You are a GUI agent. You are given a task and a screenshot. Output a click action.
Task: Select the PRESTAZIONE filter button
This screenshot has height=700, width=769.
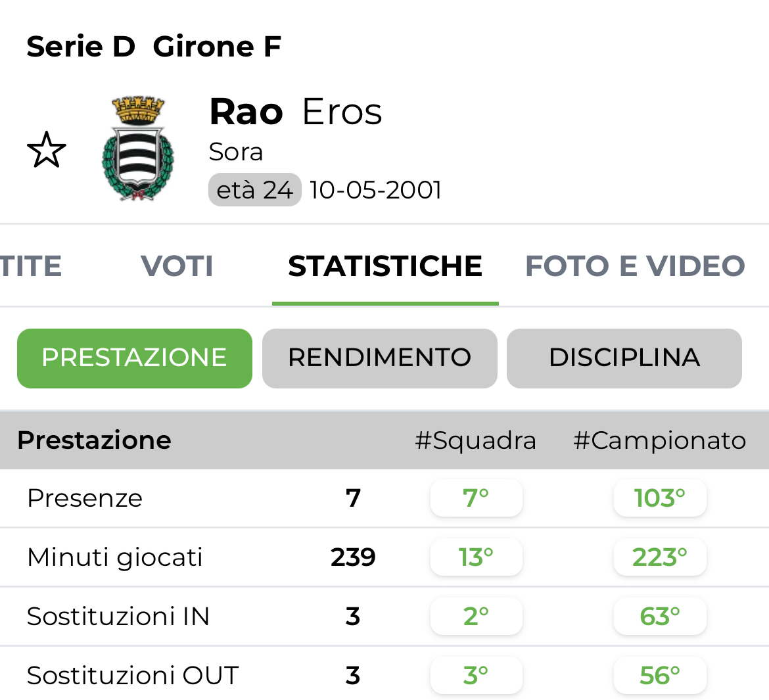tap(135, 358)
